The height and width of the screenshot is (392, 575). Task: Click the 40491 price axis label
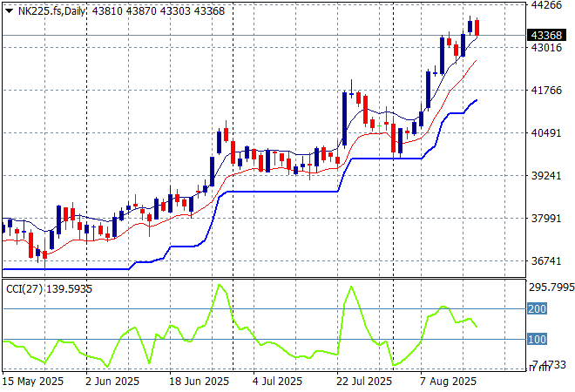tap(546, 132)
